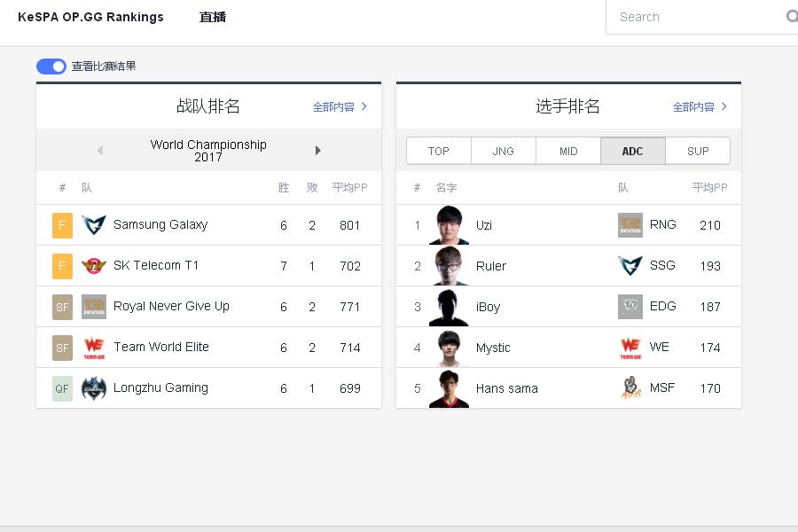798x532 pixels.
Task: Click the QF badge beside Longzhu Gaming
Action: click(x=62, y=388)
